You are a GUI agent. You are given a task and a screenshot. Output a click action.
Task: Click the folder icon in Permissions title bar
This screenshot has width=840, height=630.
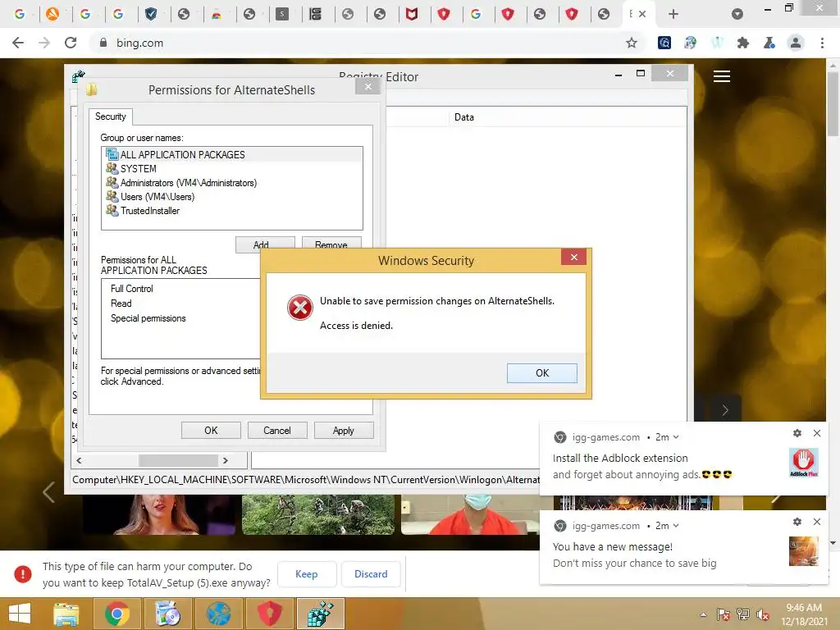point(92,89)
